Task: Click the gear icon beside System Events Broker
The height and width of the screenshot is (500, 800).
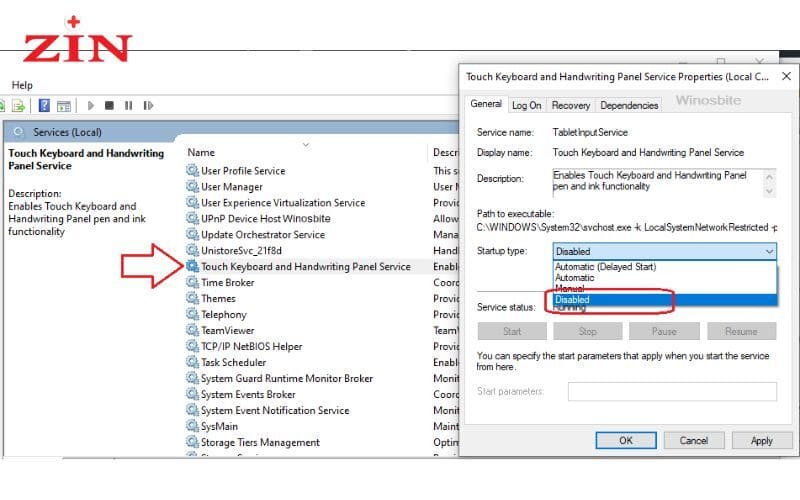Action: [192, 394]
